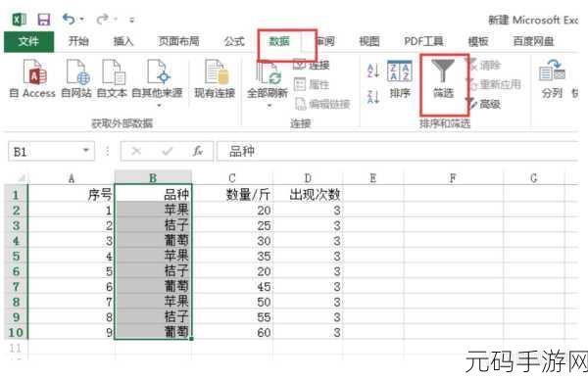This screenshot has width=588, height=380.
Task: Open 连接 in the connections group
Action: coord(312,65)
